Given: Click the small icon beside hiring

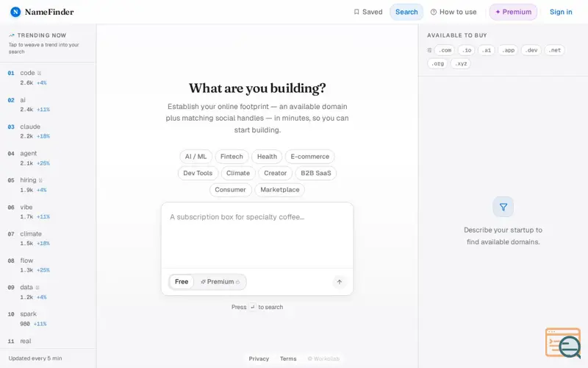Looking at the screenshot, I should tap(40, 180).
